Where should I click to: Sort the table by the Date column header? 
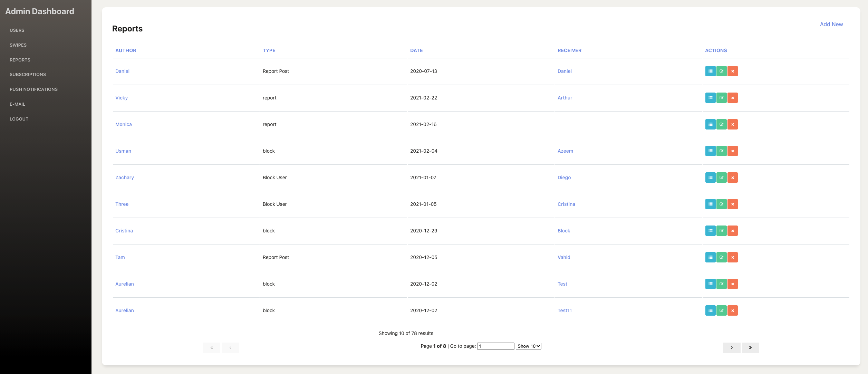(416, 50)
